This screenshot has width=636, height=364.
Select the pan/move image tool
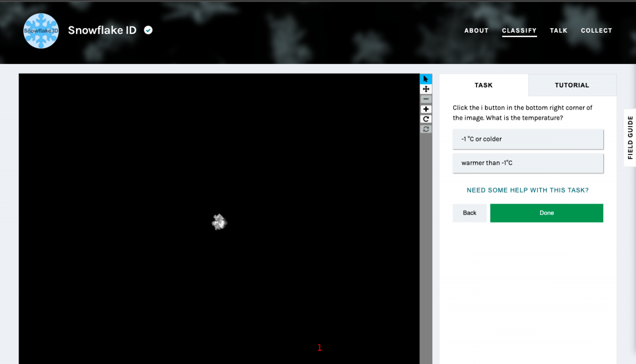click(426, 89)
